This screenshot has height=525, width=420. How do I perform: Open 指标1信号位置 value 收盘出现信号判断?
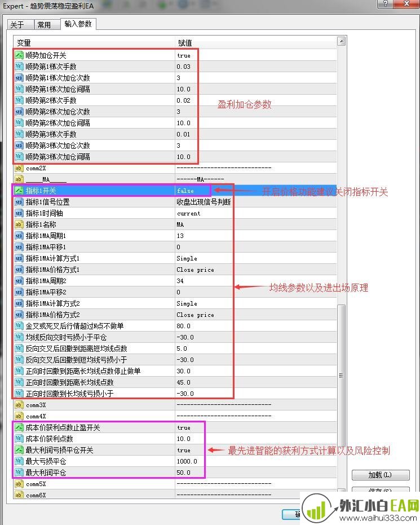pos(204,202)
